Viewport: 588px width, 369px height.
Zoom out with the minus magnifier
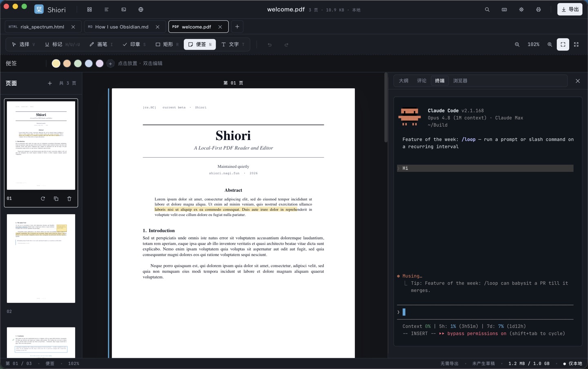pyautogui.click(x=517, y=44)
